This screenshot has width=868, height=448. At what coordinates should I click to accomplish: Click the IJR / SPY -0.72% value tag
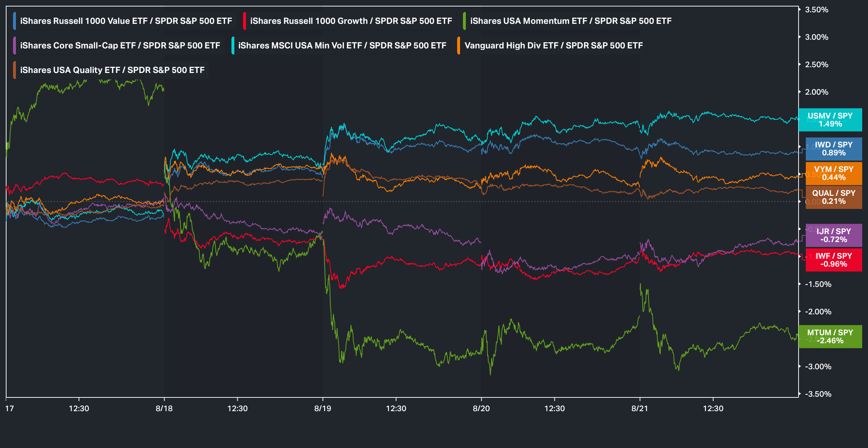(x=834, y=235)
